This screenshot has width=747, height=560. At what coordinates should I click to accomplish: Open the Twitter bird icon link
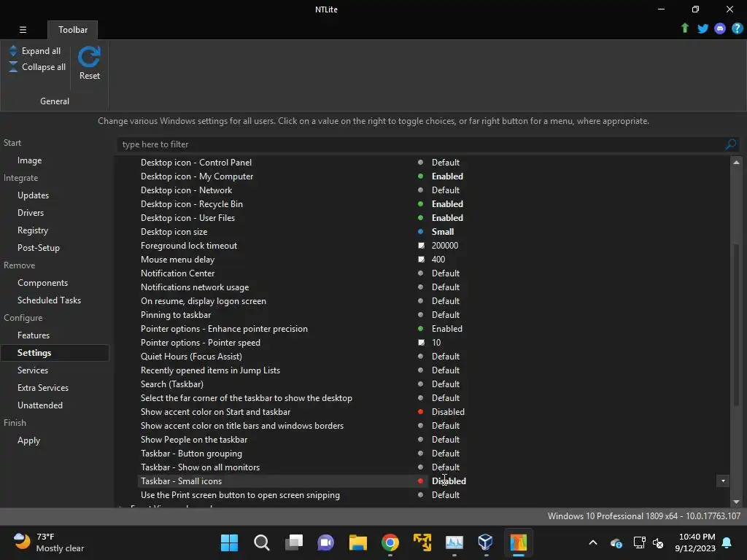[x=703, y=28]
